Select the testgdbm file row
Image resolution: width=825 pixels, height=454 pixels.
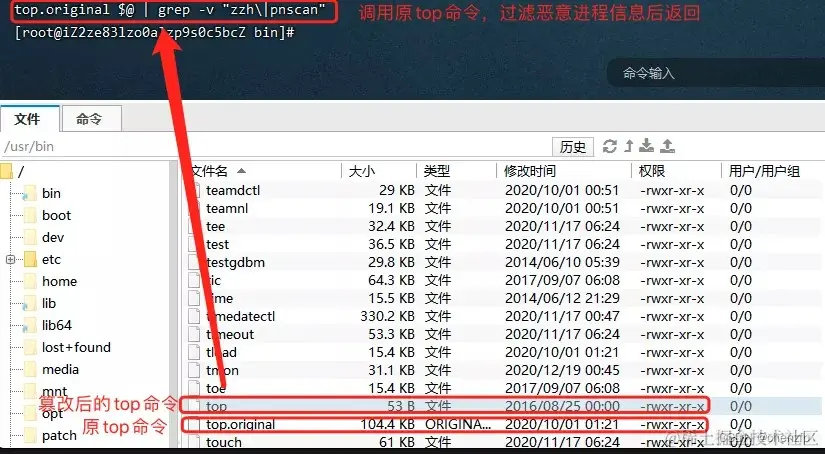tap(502, 262)
